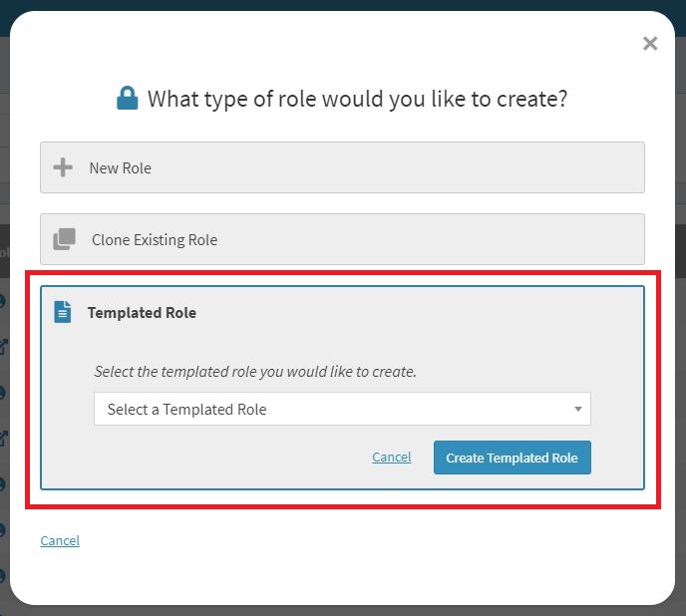Viewport: 686px width, 616px height.
Task: Click the Cancel link at the dialog's bottom left
Action: click(60, 540)
